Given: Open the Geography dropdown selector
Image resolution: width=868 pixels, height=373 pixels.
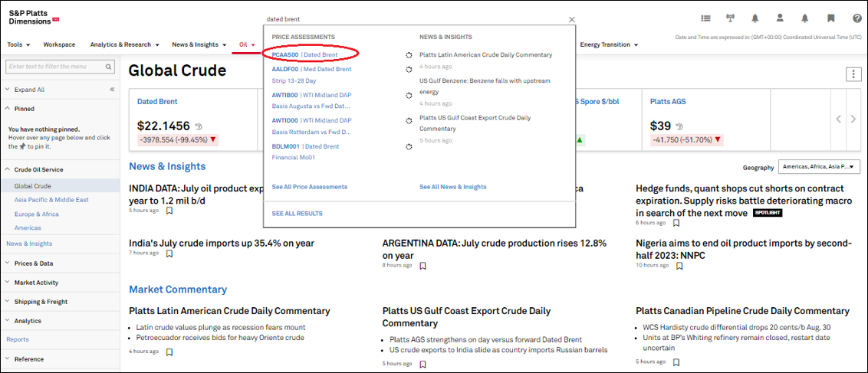Looking at the screenshot, I should tap(819, 166).
